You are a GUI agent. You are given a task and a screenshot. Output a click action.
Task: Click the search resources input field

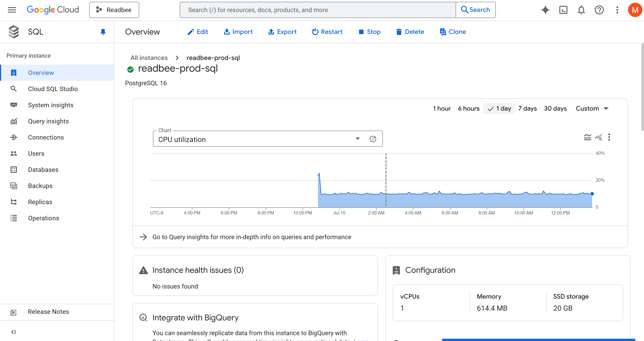tap(318, 10)
